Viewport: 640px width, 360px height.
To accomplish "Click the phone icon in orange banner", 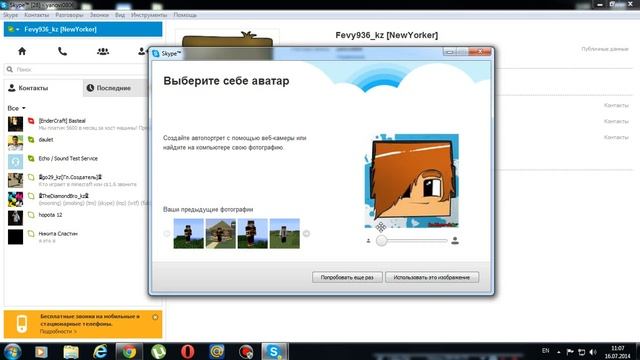I will [22, 324].
